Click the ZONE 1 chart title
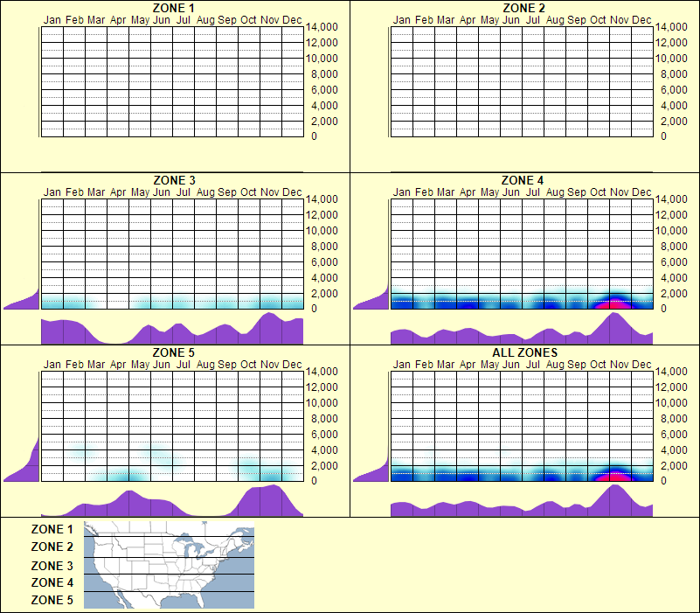 tap(173, 9)
